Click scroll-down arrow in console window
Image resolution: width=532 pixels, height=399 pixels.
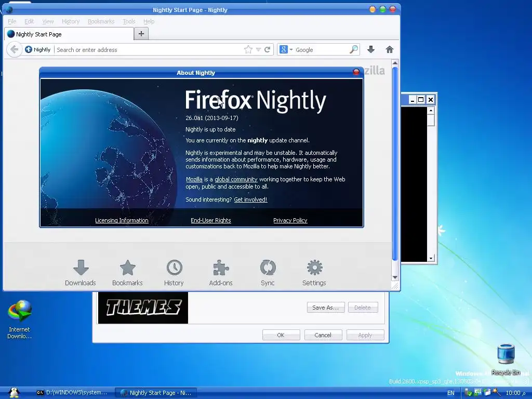(431, 258)
